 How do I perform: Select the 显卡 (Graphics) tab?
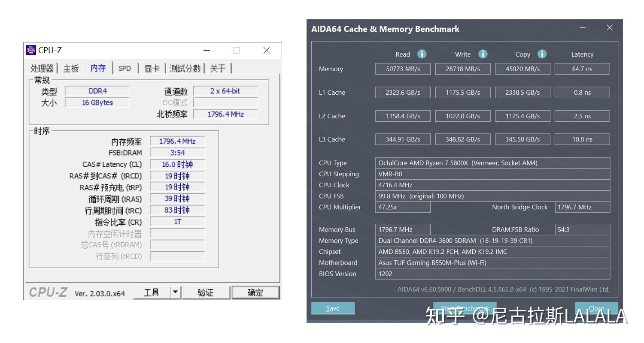point(152,68)
